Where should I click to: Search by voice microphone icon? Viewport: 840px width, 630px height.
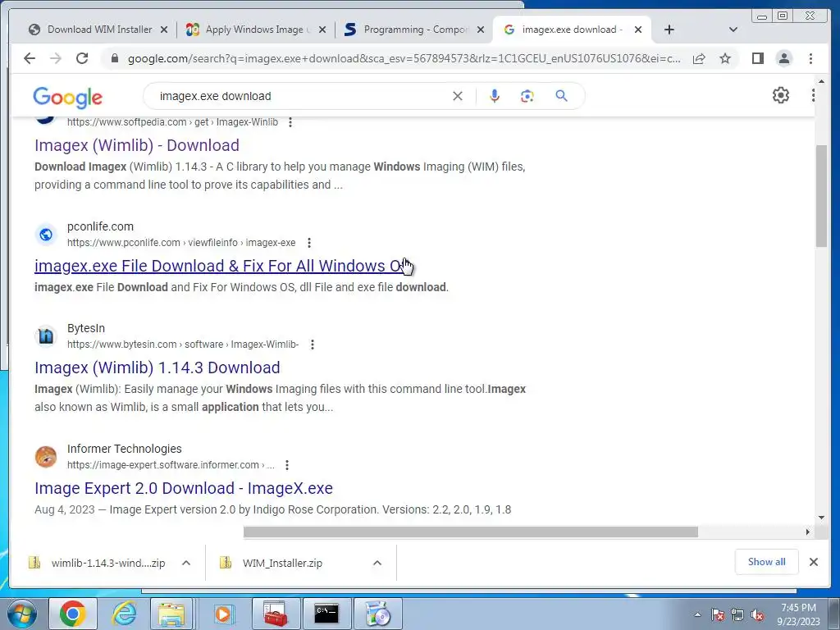[495, 96]
